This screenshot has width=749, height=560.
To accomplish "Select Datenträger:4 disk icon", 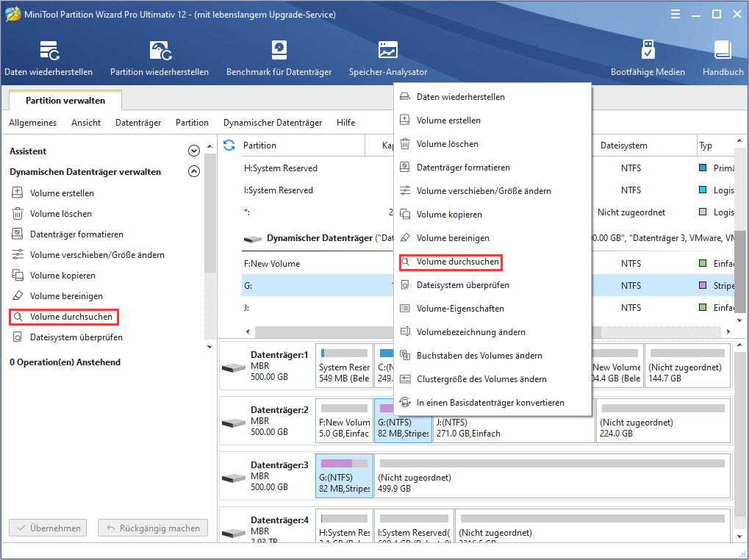I will [x=234, y=532].
